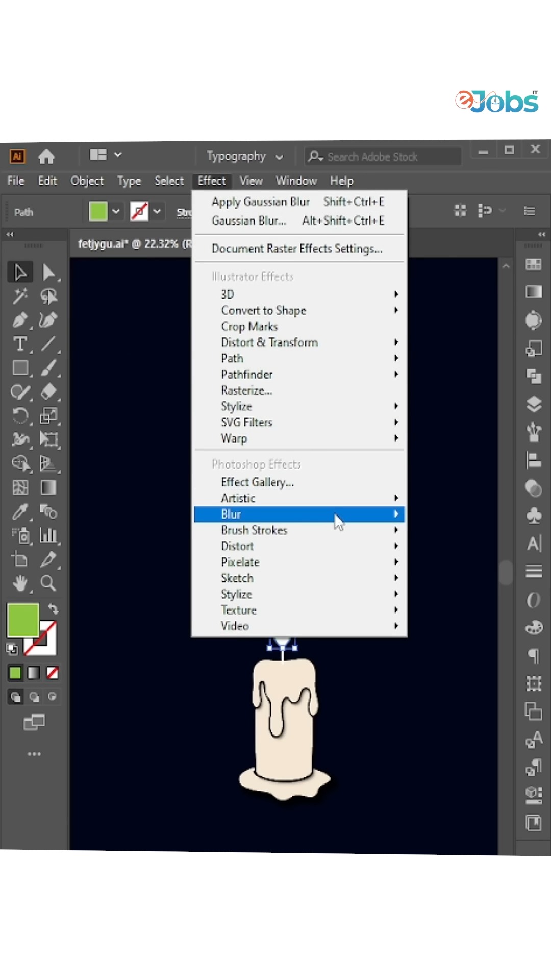Choose Effect Gallery from the menu
Screen dimensions: 551x980
[257, 482]
